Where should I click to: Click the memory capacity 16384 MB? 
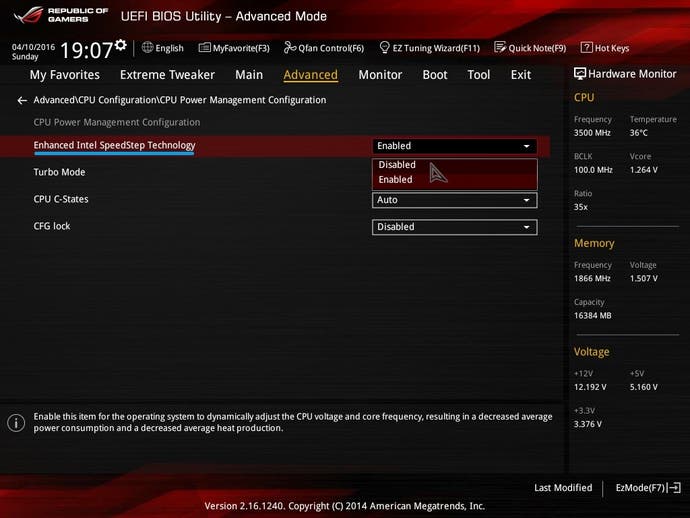tap(593, 316)
